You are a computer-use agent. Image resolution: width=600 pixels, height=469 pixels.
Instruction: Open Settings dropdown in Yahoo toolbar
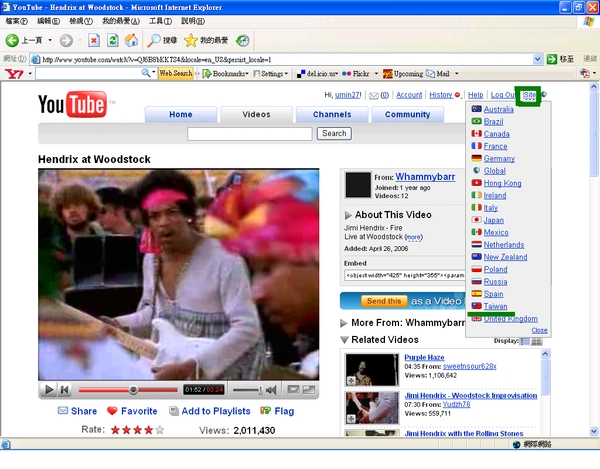click(271, 73)
